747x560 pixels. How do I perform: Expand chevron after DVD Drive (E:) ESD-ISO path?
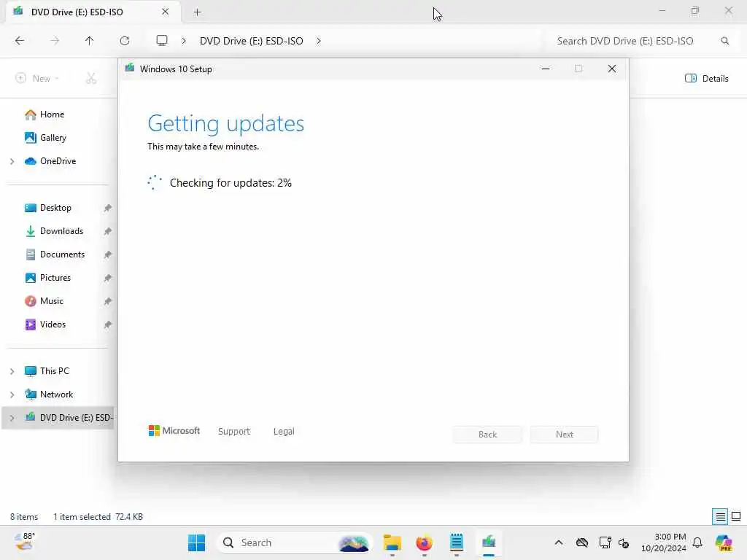tap(319, 41)
